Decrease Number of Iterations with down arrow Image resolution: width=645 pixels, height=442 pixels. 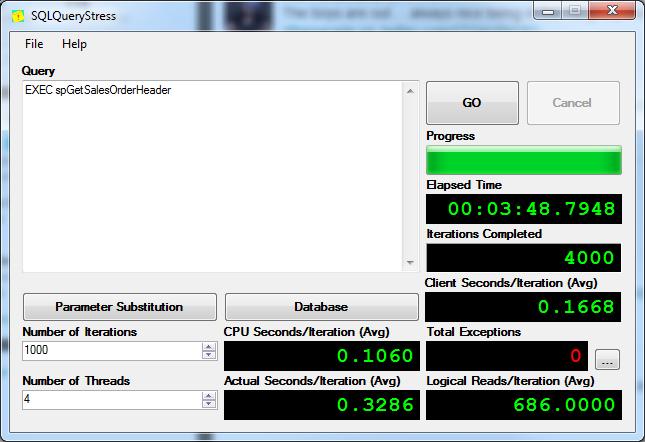[209, 355]
